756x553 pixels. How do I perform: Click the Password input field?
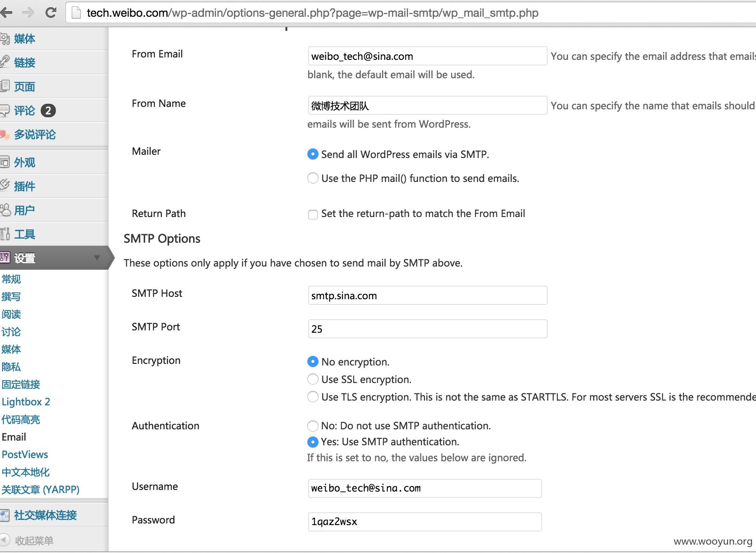point(425,521)
